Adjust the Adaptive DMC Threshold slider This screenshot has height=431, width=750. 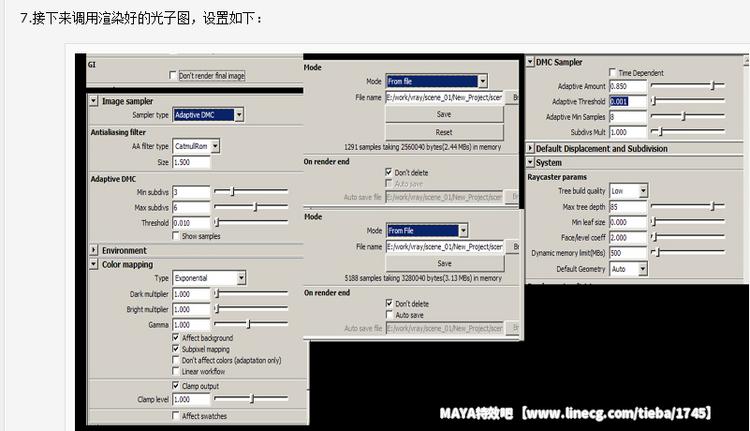(217, 222)
